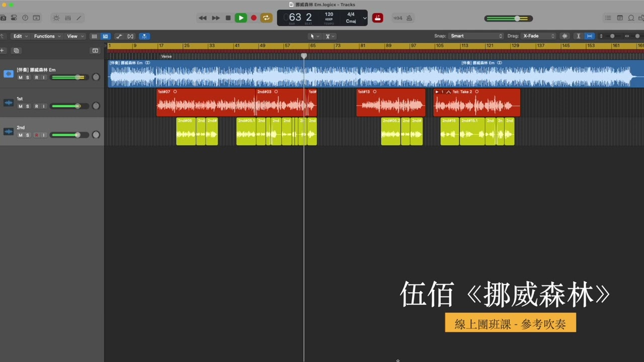644x362 pixels.
Task: Mute the 2nd track
Action: (x=20, y=135)
